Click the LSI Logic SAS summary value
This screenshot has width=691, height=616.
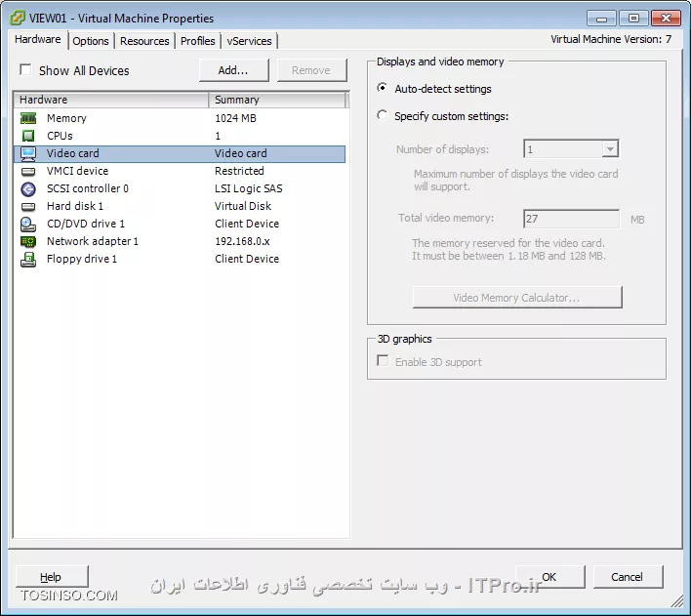point(249,188)
